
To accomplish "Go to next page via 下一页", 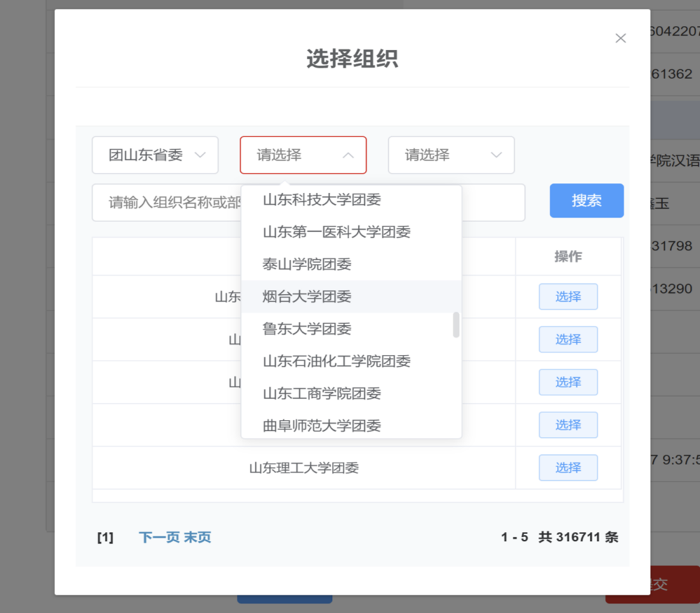I will pos(159,537).
